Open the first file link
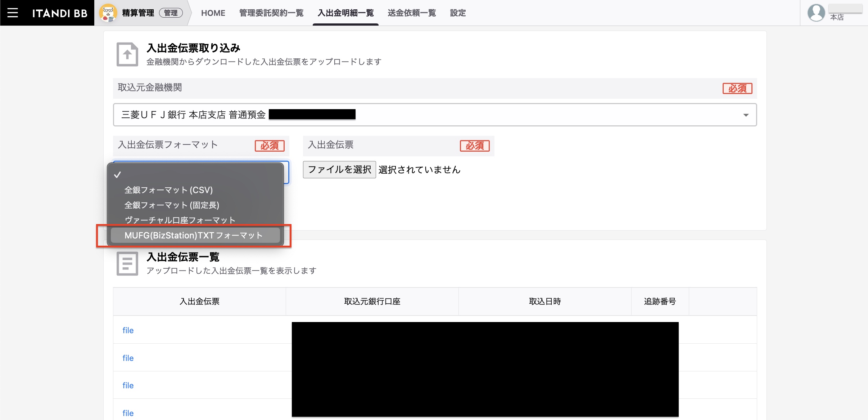 pos(128,330)
